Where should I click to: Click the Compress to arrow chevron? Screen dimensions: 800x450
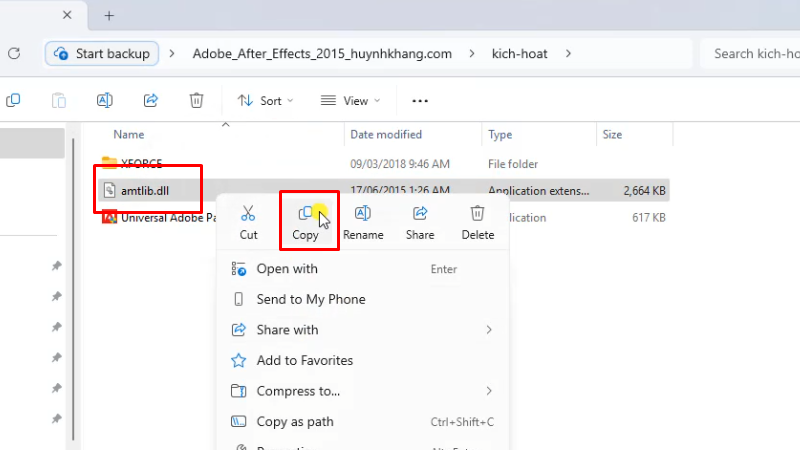[x=489, y=391]
